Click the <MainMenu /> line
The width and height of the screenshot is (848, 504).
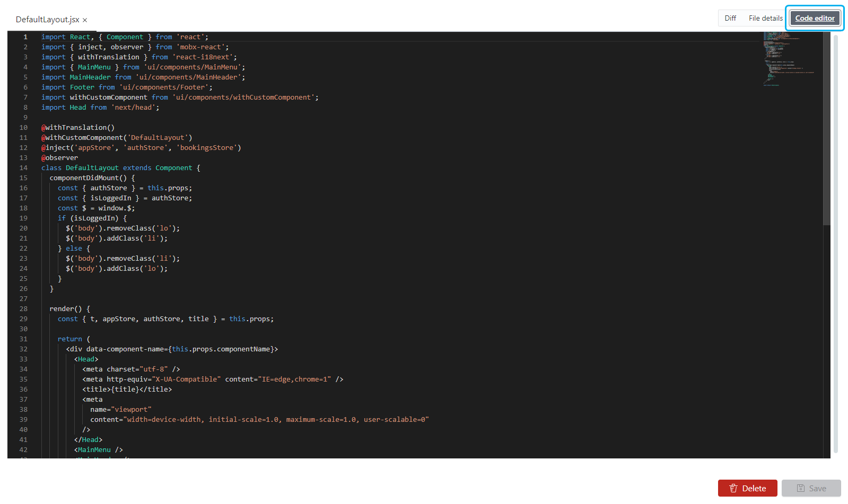[99, 450]
